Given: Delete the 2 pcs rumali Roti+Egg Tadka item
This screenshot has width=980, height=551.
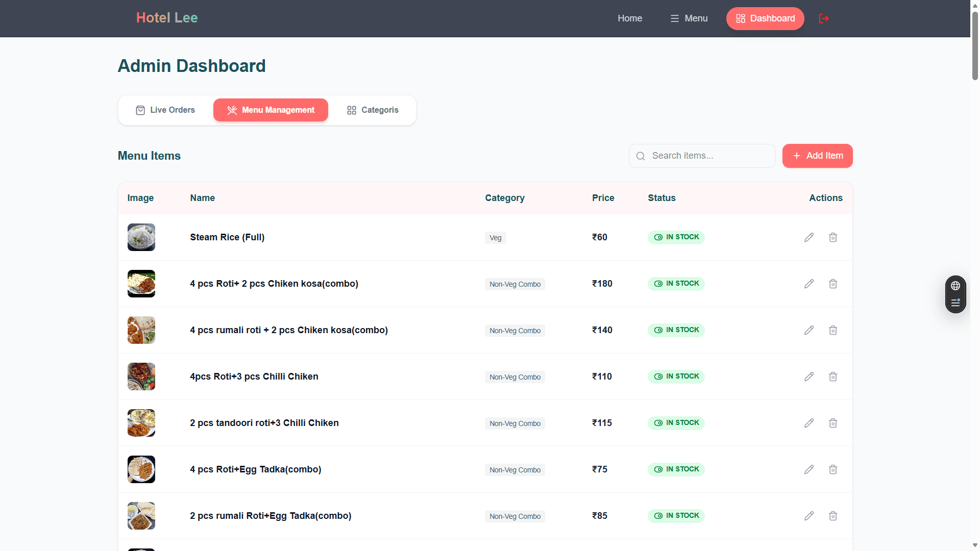Looking at the screenshot, I should coord(833,516).
